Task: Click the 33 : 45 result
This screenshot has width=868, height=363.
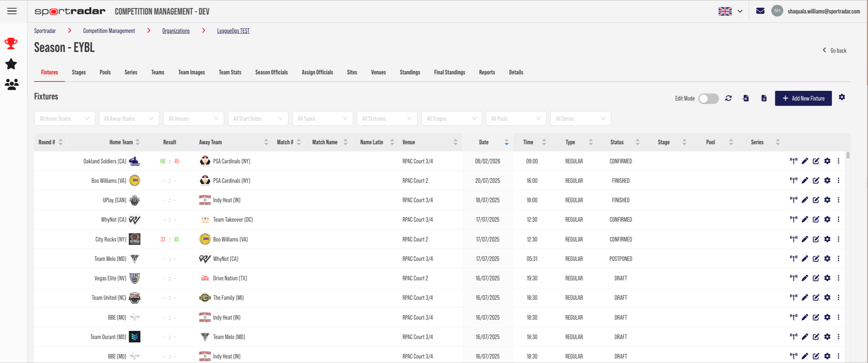Action: click(x=170, y=239)
